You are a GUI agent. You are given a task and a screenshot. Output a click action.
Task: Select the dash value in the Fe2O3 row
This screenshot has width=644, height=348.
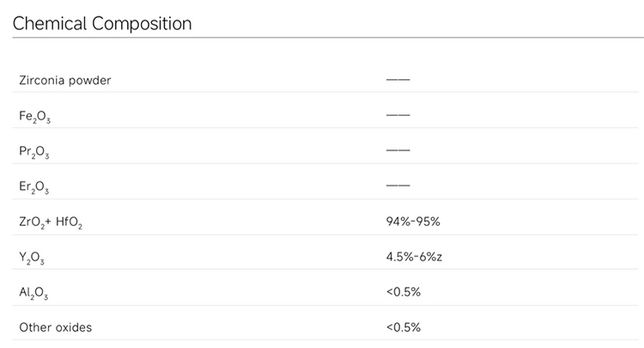[398, 115]
